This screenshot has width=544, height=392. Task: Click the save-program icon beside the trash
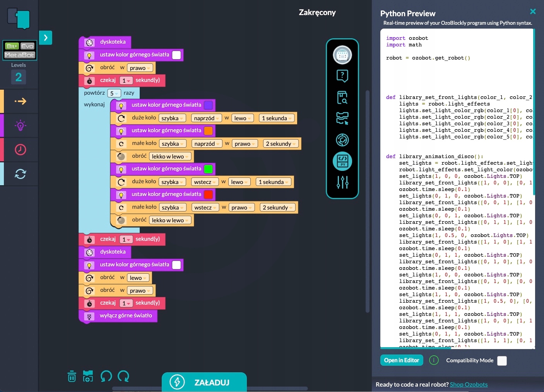tap(88, 376)
